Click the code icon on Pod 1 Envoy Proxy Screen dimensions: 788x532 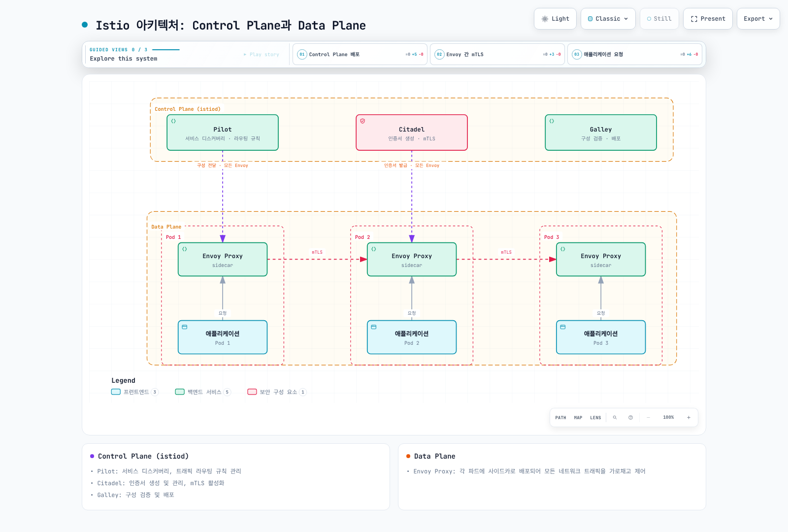click(185, 249)
